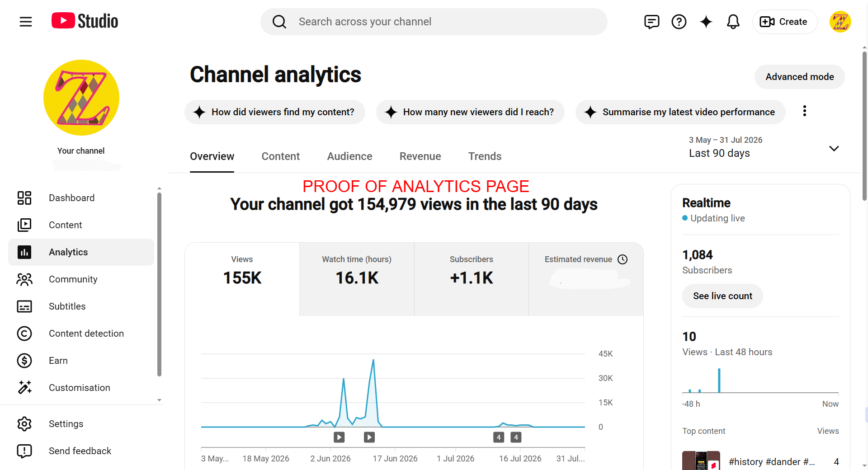The height and width of the screenshot is (470, 868).
Task: Click the first video marker under the chart
Action: (339, 437)
